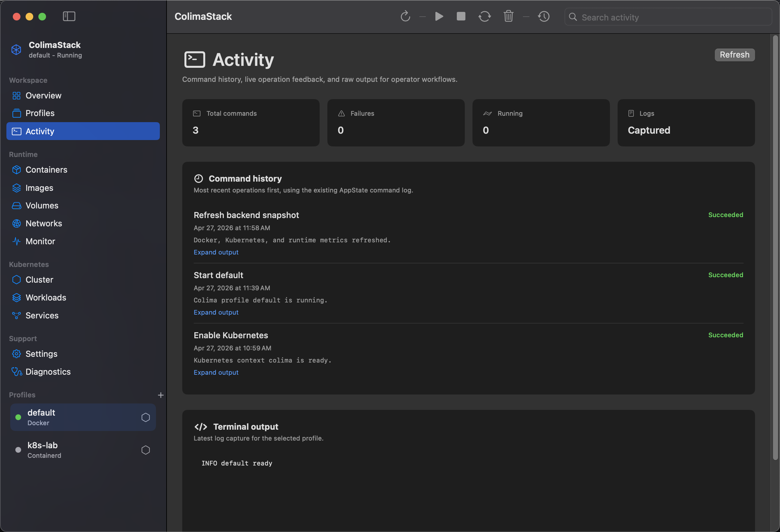Click the ColimaStack logo icon in sidebar

tap(16, 50)
